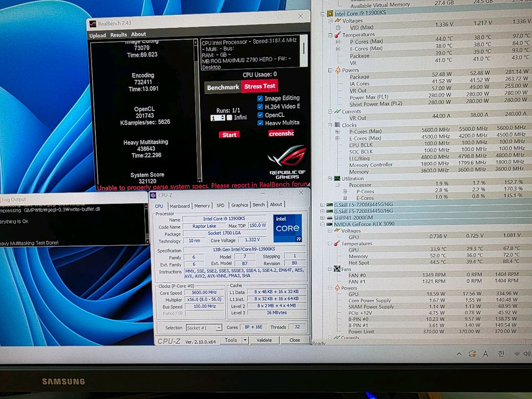Image resolution: width=532 pixels, height=399 pixels.
Task: Toggle the H.264 Video Encoding checkbox
Action: 260,106
